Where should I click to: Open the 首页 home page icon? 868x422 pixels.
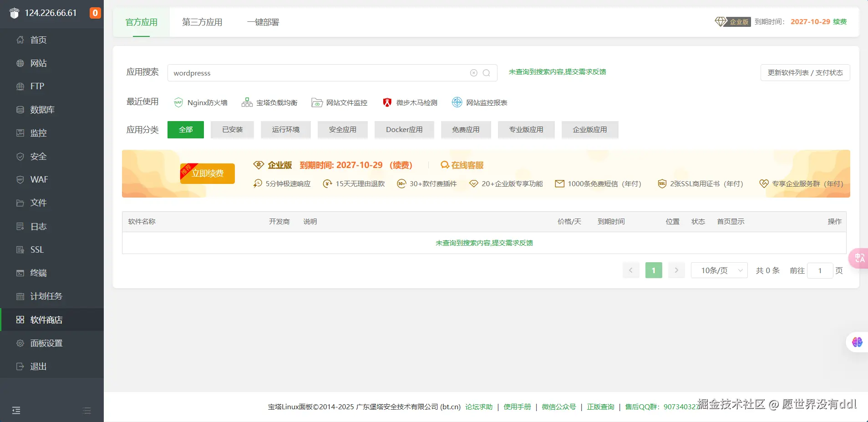pos(20,40)
